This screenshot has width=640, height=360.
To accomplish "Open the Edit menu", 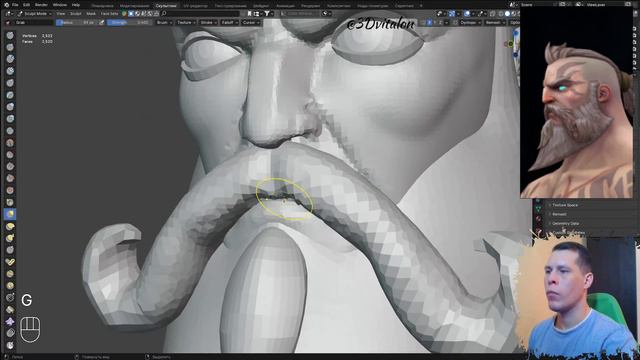I will coord(27,5).
